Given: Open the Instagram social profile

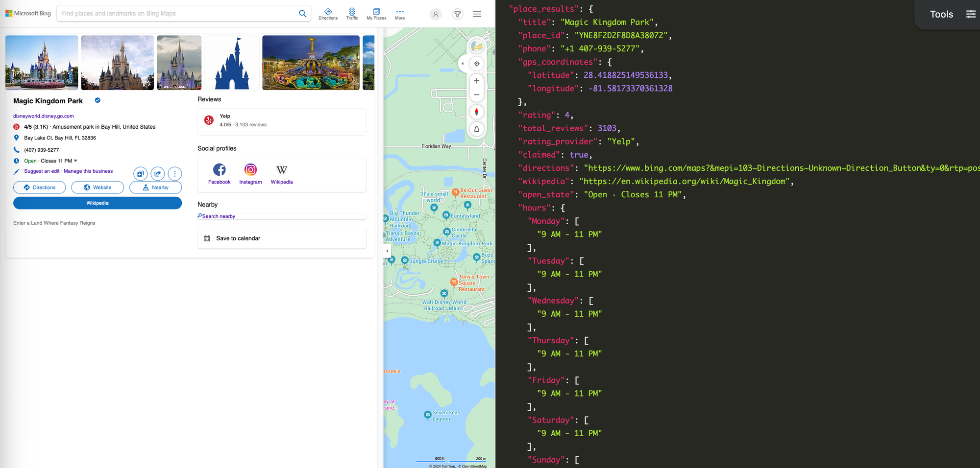Looking at the screenshot, I should point(250,174).
